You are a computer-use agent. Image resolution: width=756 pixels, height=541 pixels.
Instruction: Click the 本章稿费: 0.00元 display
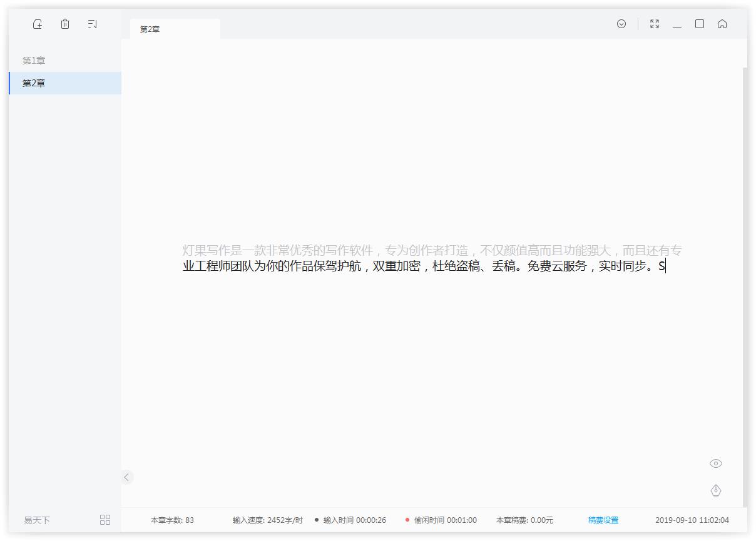tap(525, 520)
